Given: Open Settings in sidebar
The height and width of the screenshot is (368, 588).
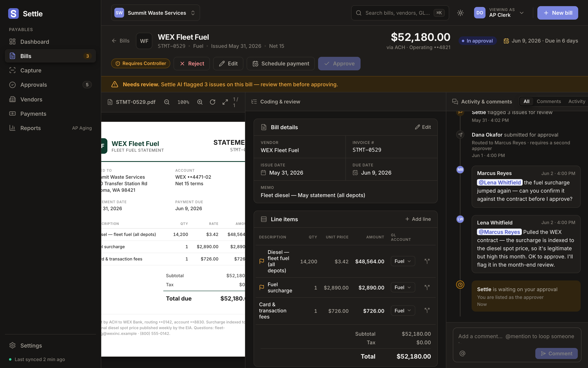Looking at the screenshot, I should (x=50, y=345).
